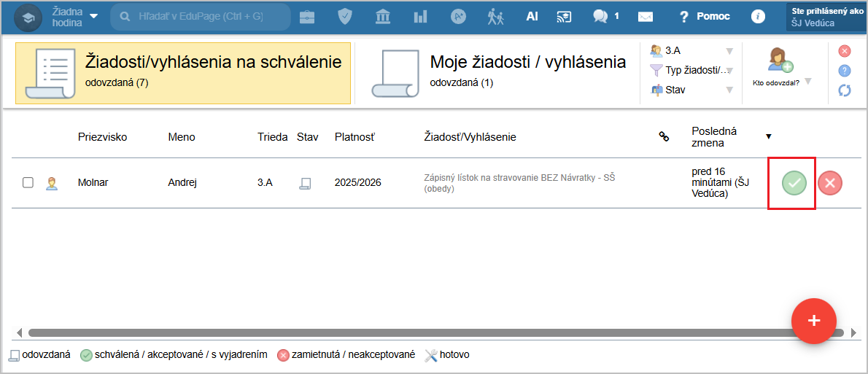Screen dimensions: 868x374
Task: Select Žiadosti/vyhlásenia na schválenie tab
Action: [183, 71]
